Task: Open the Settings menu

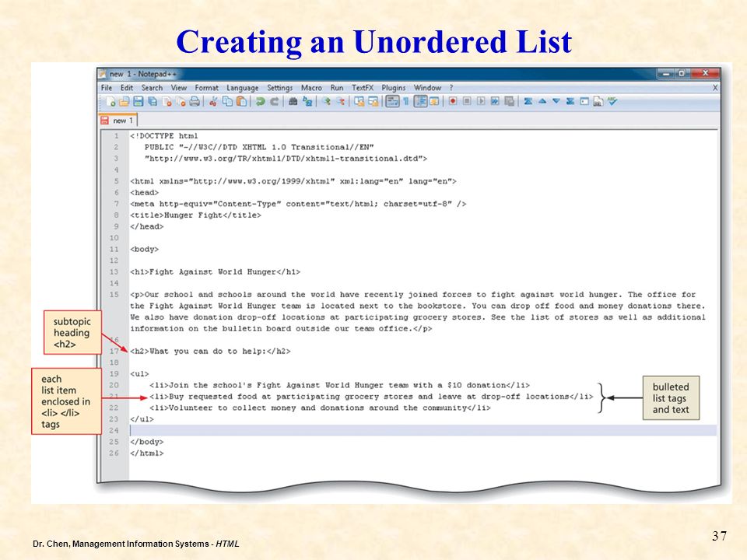Action: point(279,88)
